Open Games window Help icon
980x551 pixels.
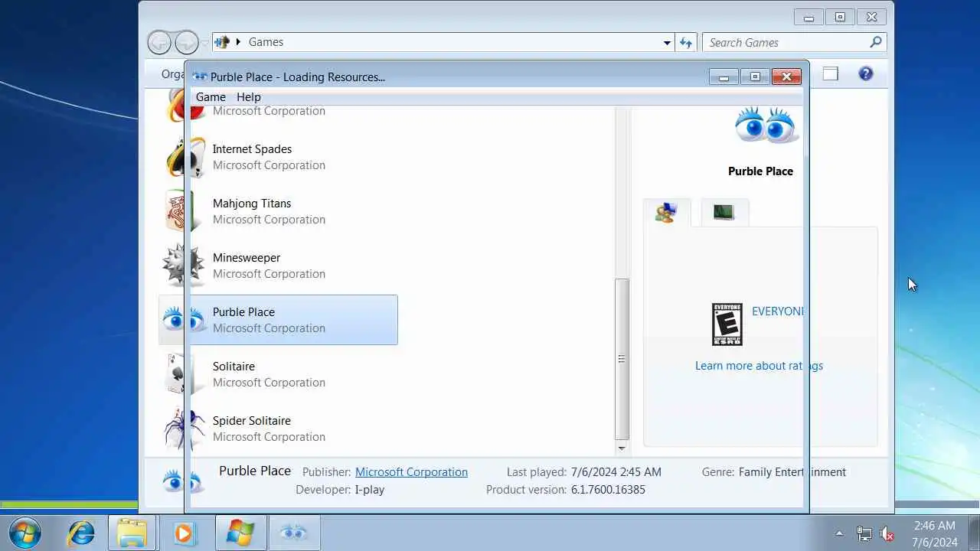tap(866, 73)
